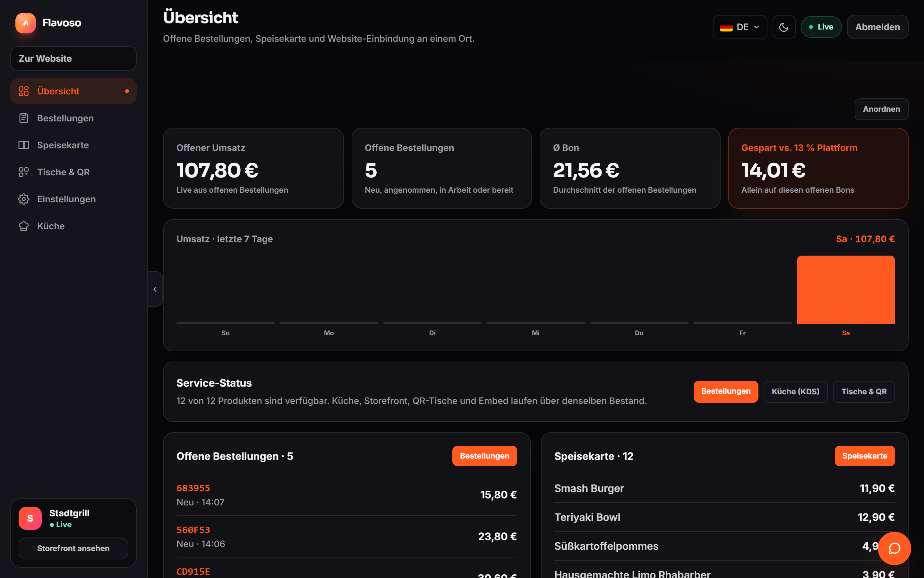Screen dimensions: 924x578
Task: Click the Mo day label in chart
Action: coord(329,333)
